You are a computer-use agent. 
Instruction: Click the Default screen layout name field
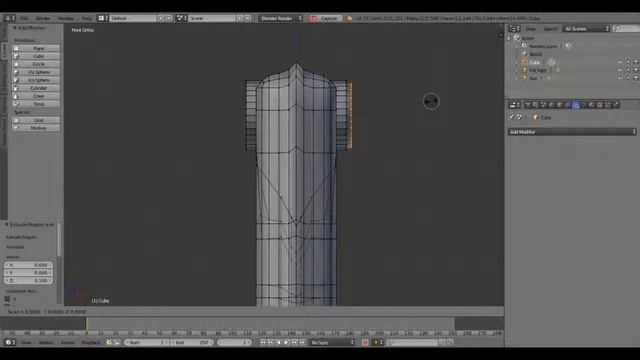(133, 18)
